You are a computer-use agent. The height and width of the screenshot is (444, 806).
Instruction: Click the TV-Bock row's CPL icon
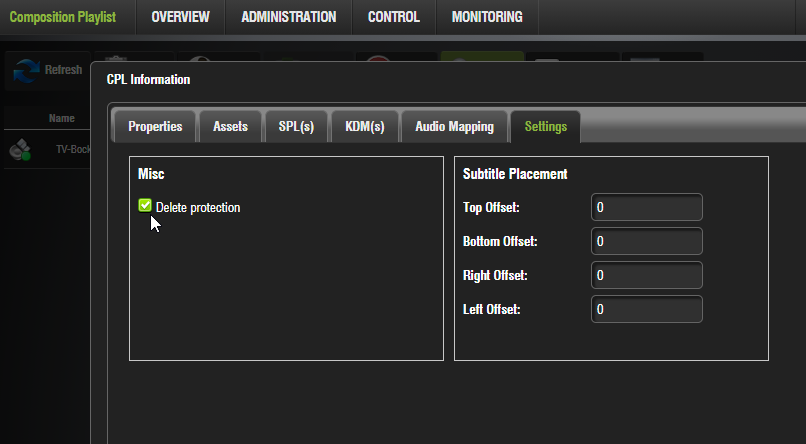20,150
